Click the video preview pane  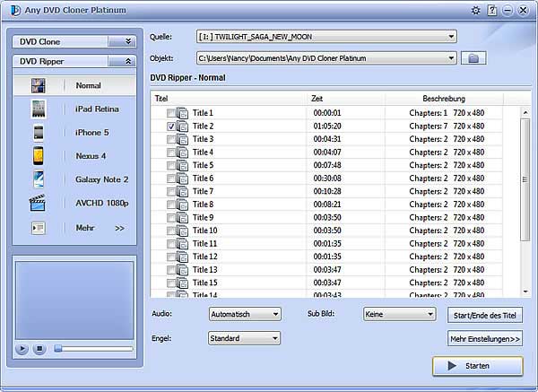74,301
